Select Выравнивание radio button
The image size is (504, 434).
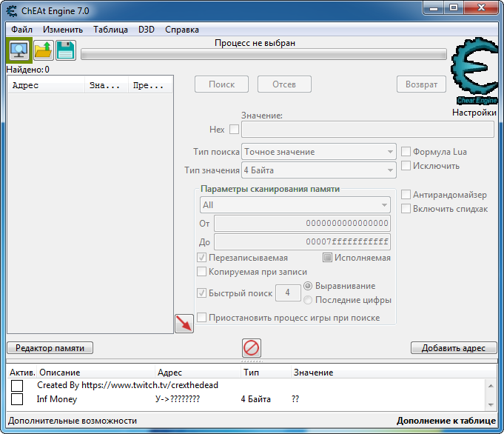308,286
